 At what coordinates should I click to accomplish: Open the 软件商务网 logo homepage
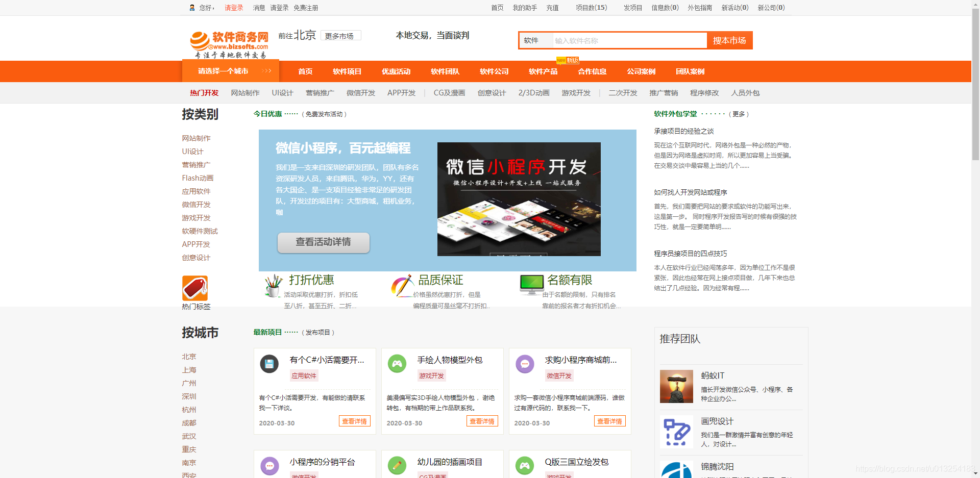click(230, 44)
